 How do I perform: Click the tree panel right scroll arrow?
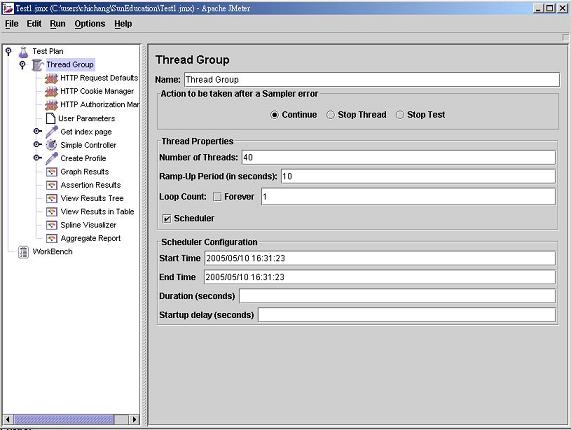pyautogui.click(x=134, y=419)
